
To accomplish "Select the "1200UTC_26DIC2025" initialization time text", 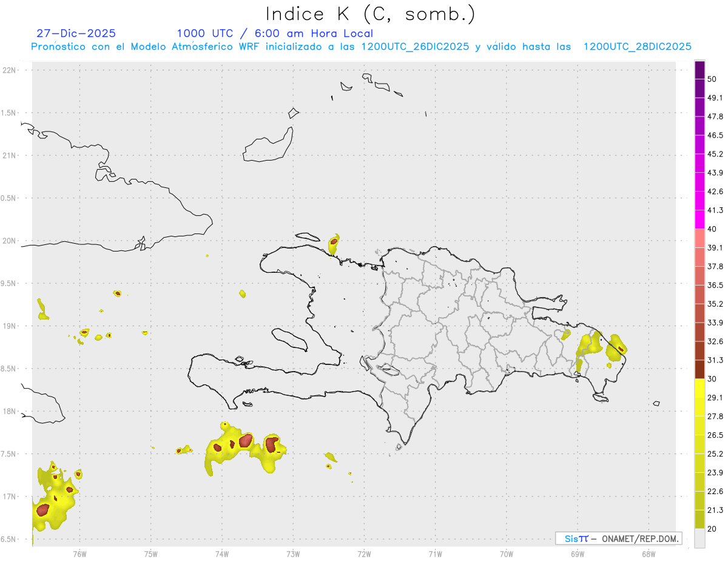I will pos(415,47).
